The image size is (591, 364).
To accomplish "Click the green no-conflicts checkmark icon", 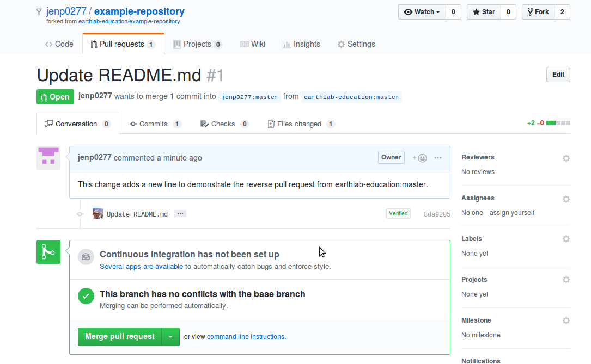I will (86, 296).
